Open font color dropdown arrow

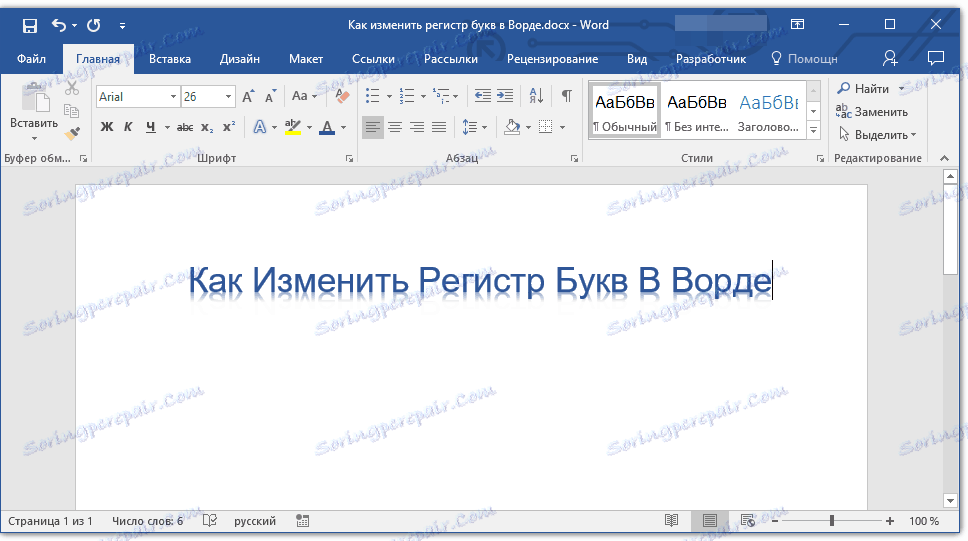tap(343, 128)
